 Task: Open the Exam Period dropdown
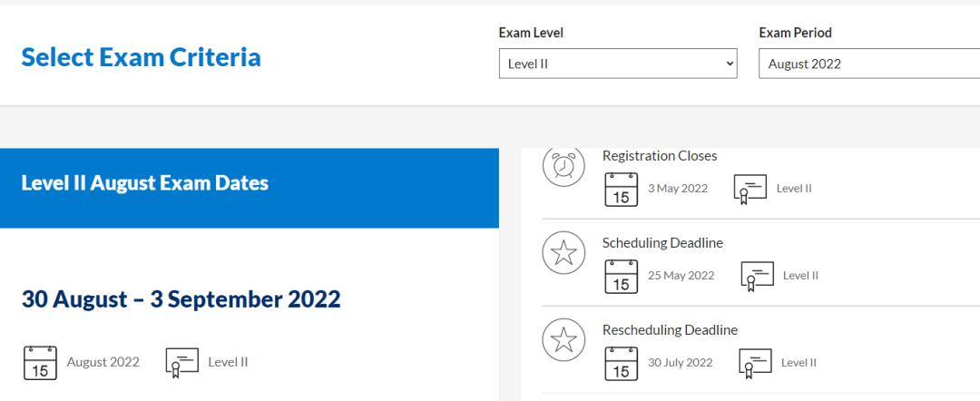tap(868, 64)
